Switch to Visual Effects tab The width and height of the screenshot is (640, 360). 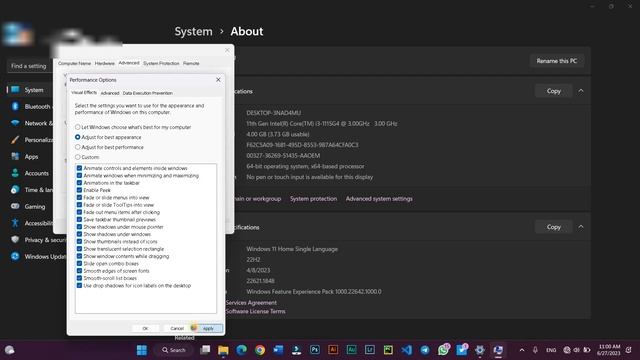[x=84, y=93]
